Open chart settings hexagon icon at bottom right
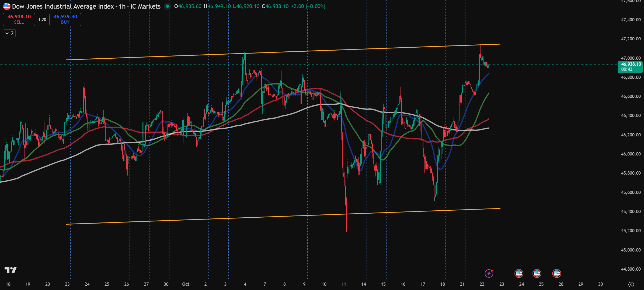The height and width of the screenshot is (290, 644). coord(631,284)
